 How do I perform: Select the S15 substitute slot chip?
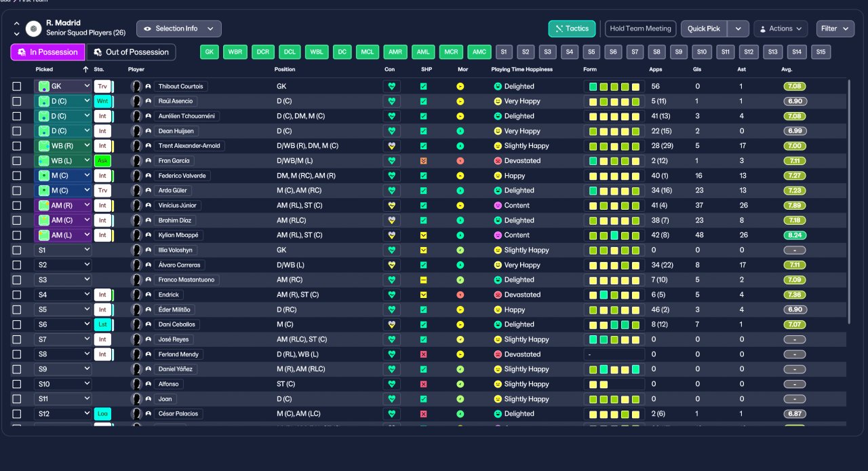(821, 52)
